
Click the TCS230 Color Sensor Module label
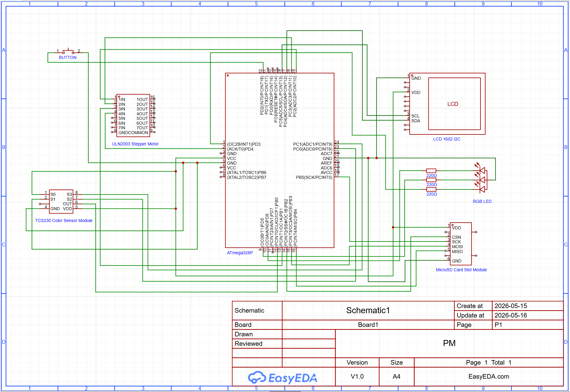[x=64, y=220]
